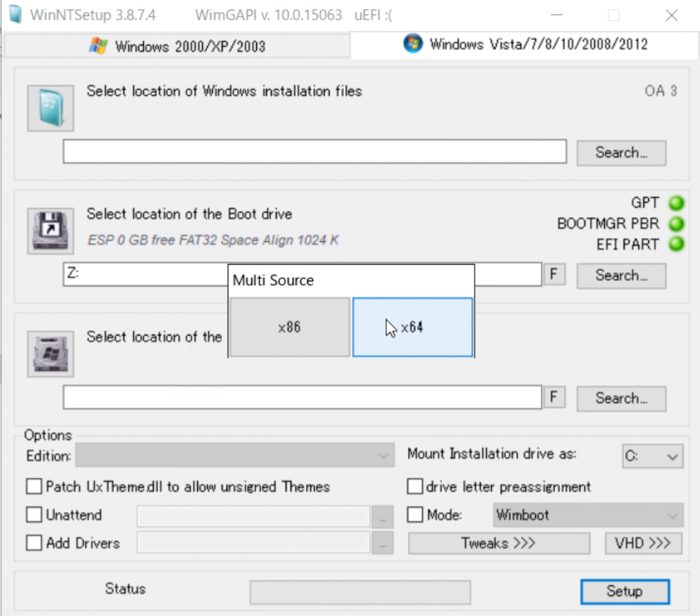
Task: Search for Windows installation files location
Action: (x=622, y=153)
